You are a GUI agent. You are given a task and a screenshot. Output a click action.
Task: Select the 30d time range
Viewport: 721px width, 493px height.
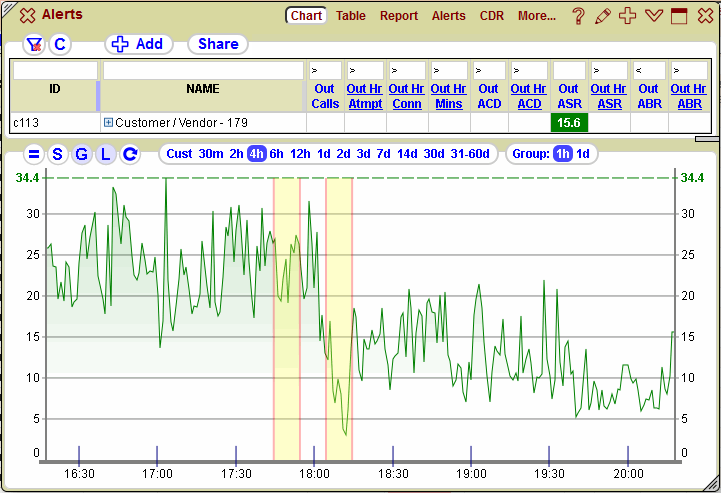coord(434,154)
